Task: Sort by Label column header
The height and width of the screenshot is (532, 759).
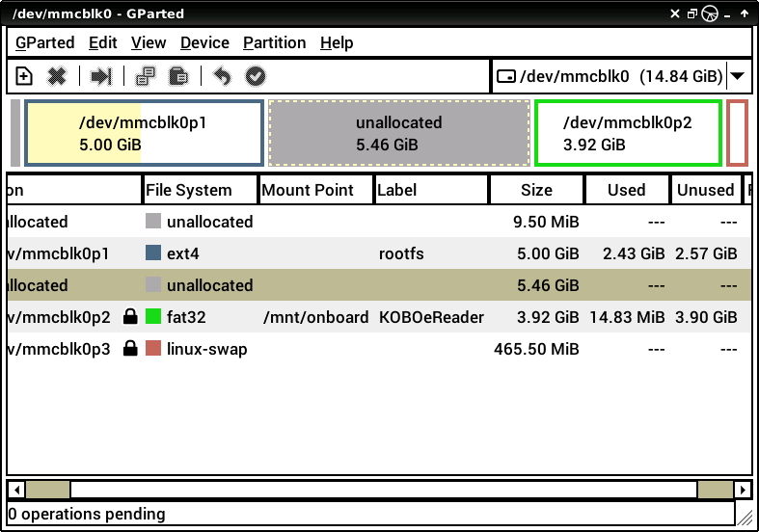Action: [431, 190]
